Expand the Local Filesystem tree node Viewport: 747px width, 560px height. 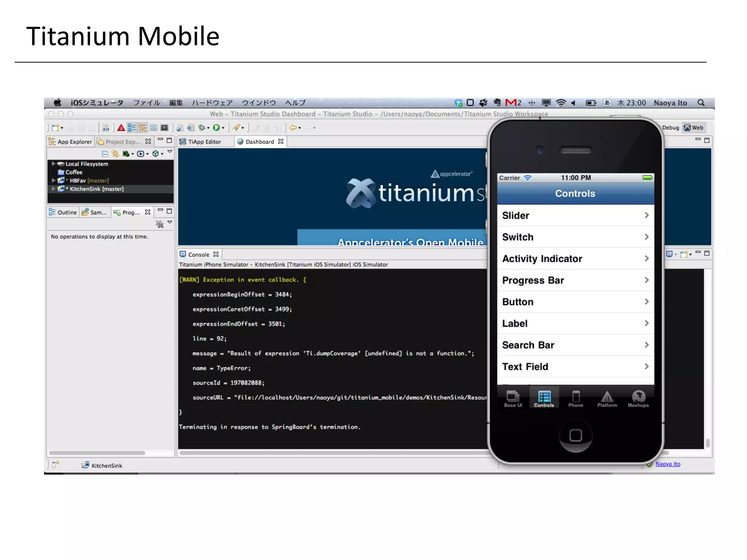(54, 164)
